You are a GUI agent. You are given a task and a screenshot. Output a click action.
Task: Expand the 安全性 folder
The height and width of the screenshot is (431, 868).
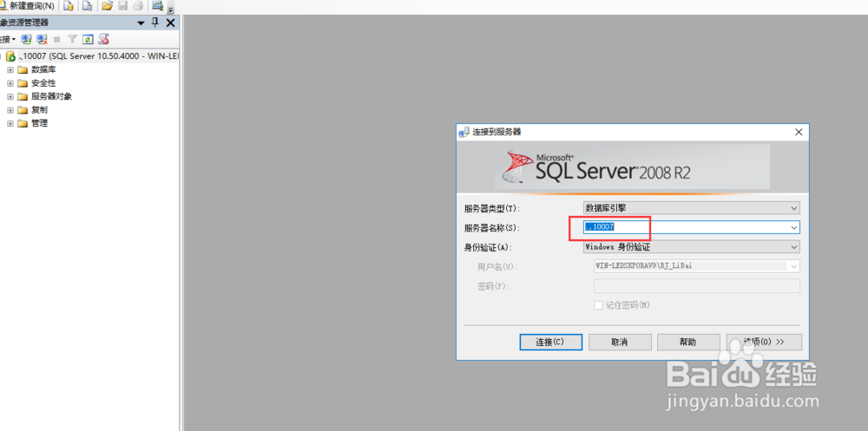10,83
